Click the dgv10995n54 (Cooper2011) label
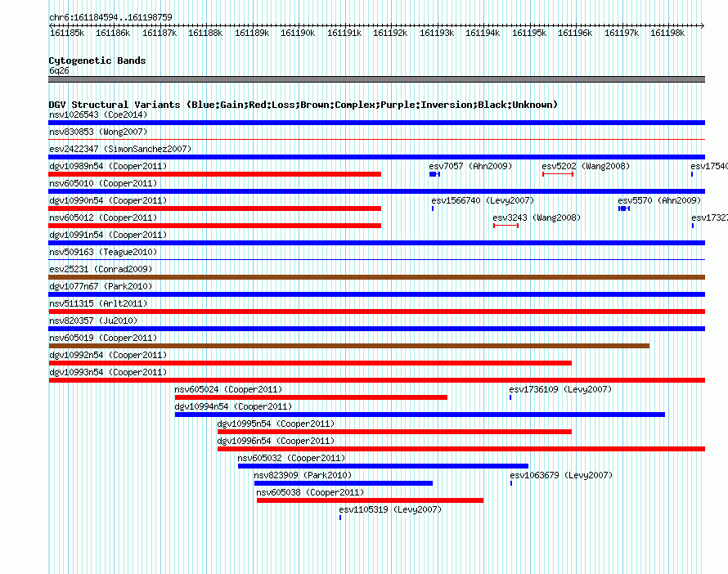The height and width of the screenshot is (574, 728). coord(276,424)
